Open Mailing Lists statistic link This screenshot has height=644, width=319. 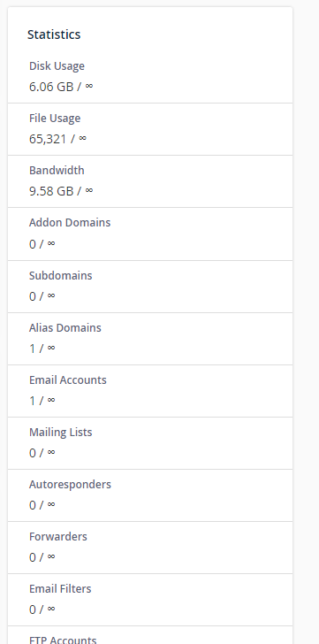click(60, 432)
